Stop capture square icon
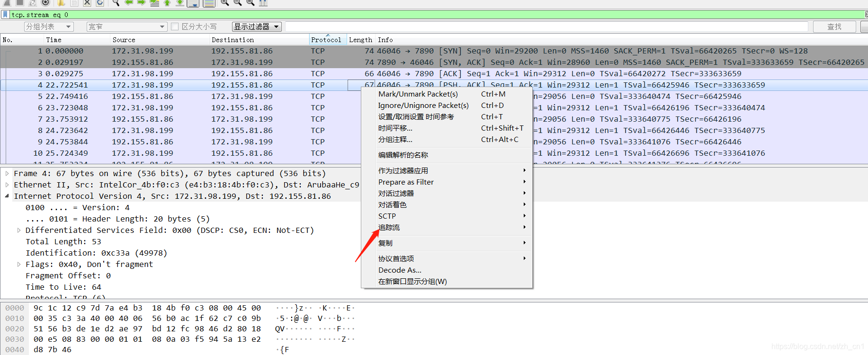This screenshot has width=868, height=355. (x=20, y=2)
